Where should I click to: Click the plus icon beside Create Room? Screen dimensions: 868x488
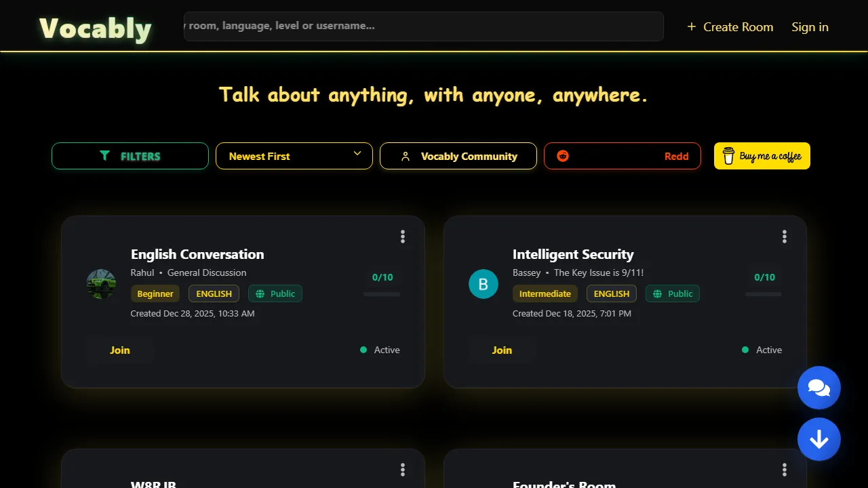[x=691, y=26]
